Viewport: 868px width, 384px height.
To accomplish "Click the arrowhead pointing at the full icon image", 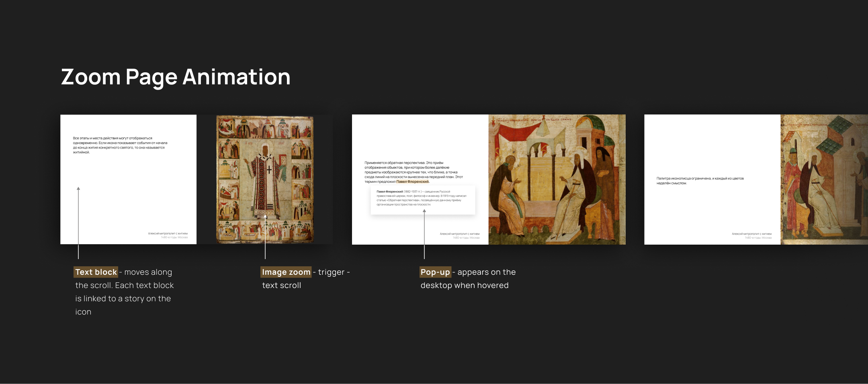I will click(x=265, y=217).
